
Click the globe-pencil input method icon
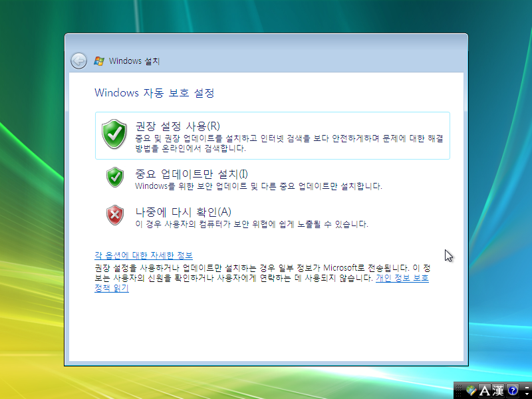point(471,390)
